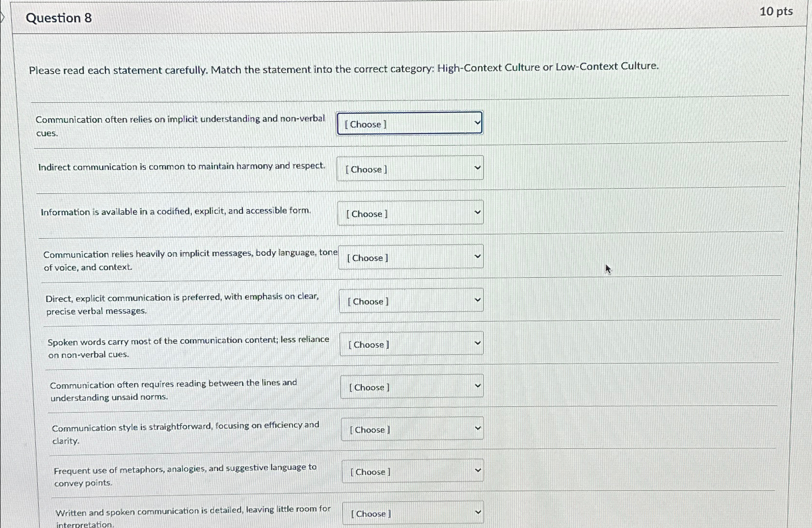Open dropdown for codified, explicit, accessible information

coord(411,212)
